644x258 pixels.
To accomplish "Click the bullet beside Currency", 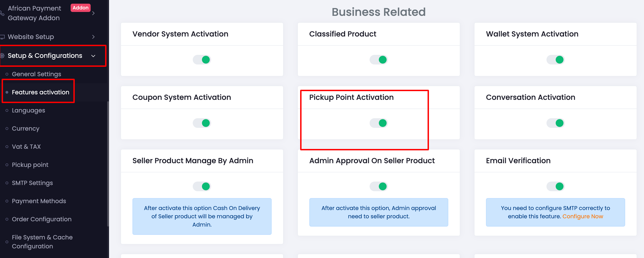I will pyautogui.click(x=7, y=129).
